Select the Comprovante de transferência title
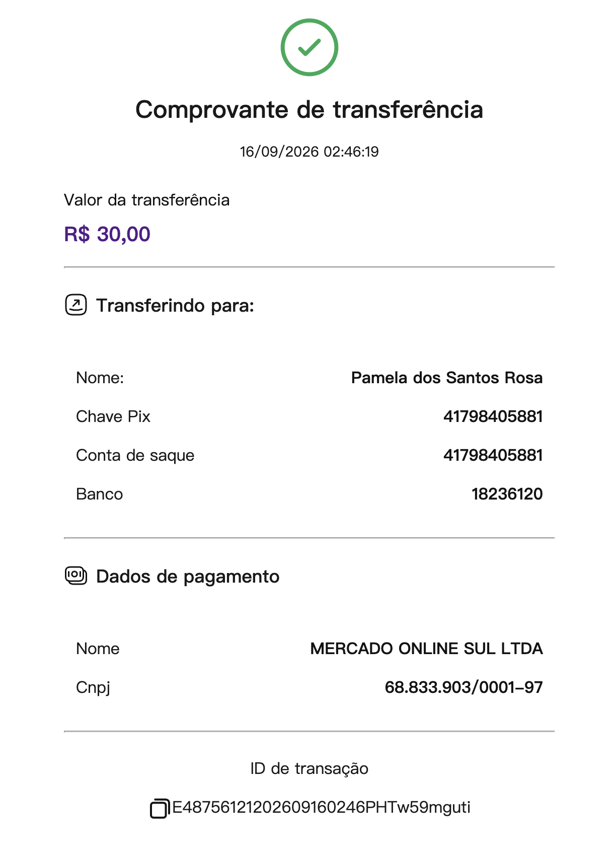616x850 pixels. click(x=309, y=110)
